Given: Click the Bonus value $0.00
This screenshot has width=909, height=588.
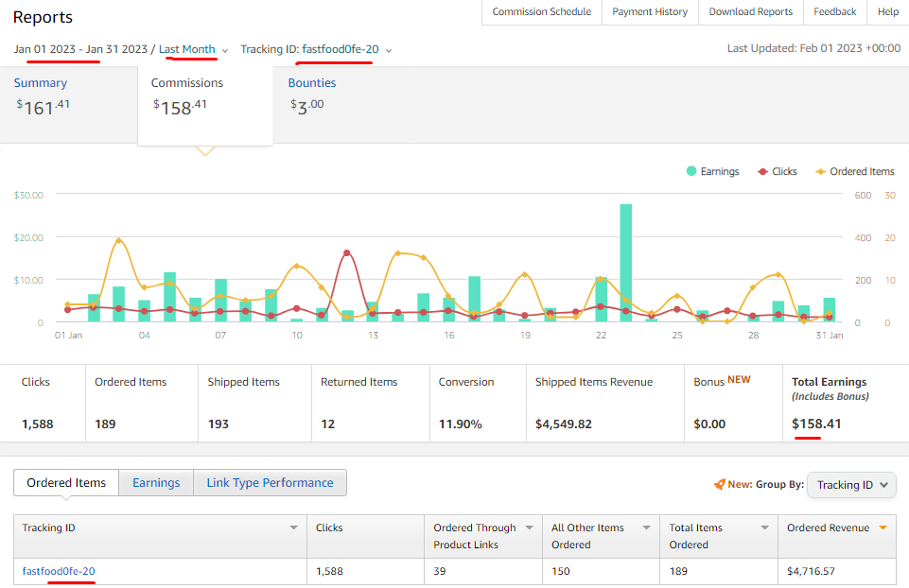Looking at the screenshot, I should (709, 424).
